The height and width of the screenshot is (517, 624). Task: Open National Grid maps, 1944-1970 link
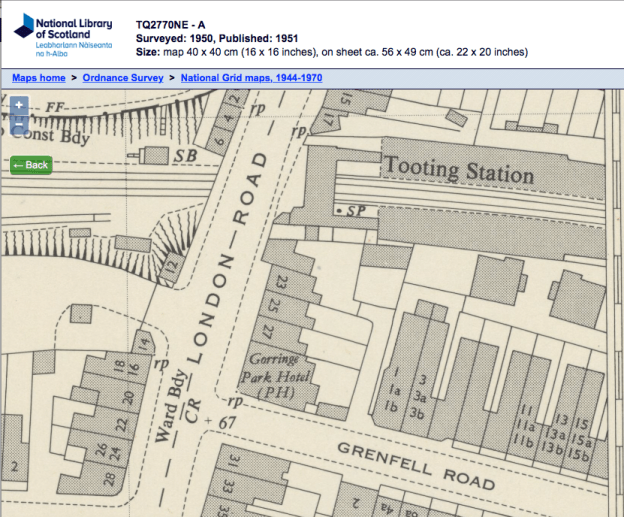tap(252, 78)
